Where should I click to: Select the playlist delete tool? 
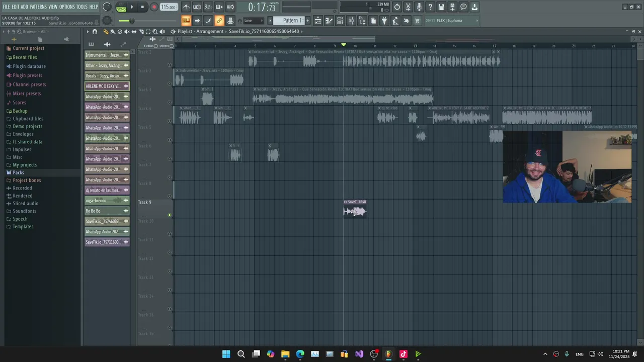click(x=120, y=31)
